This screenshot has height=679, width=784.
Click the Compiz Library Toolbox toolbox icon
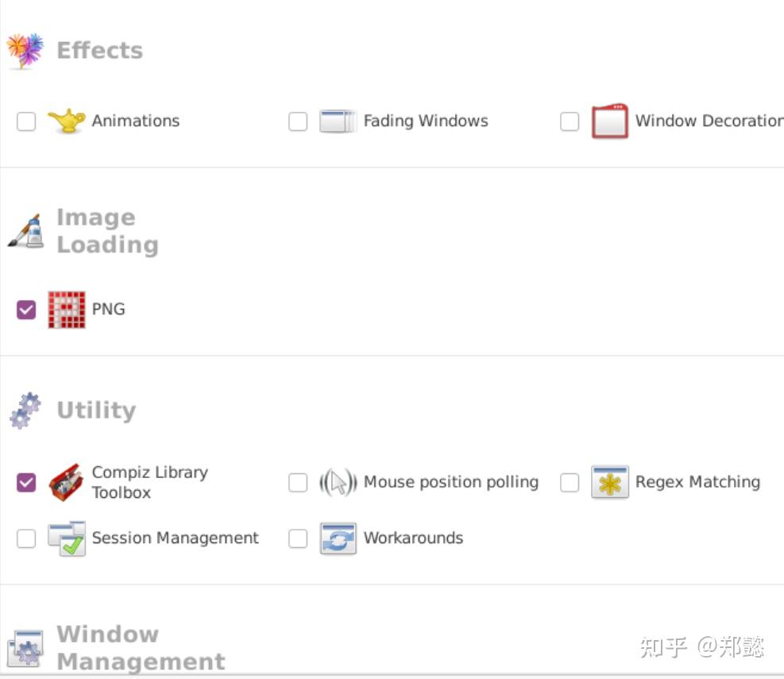[68, 482]
